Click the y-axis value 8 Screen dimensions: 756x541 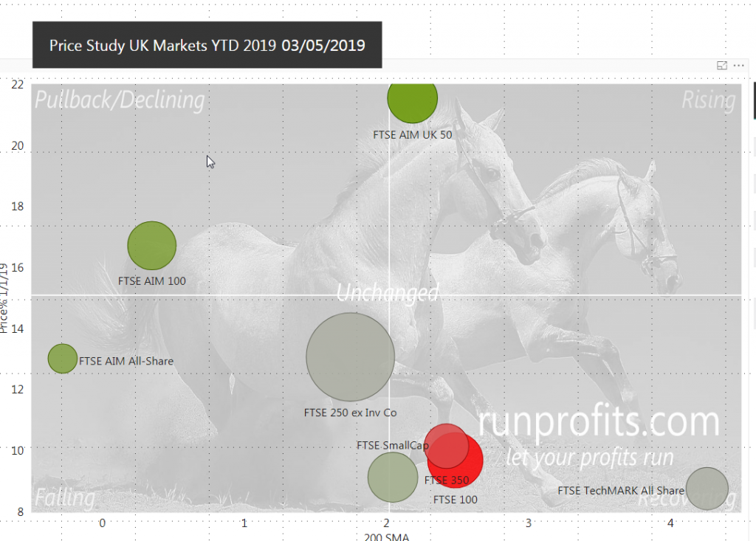tap(20, 511)
